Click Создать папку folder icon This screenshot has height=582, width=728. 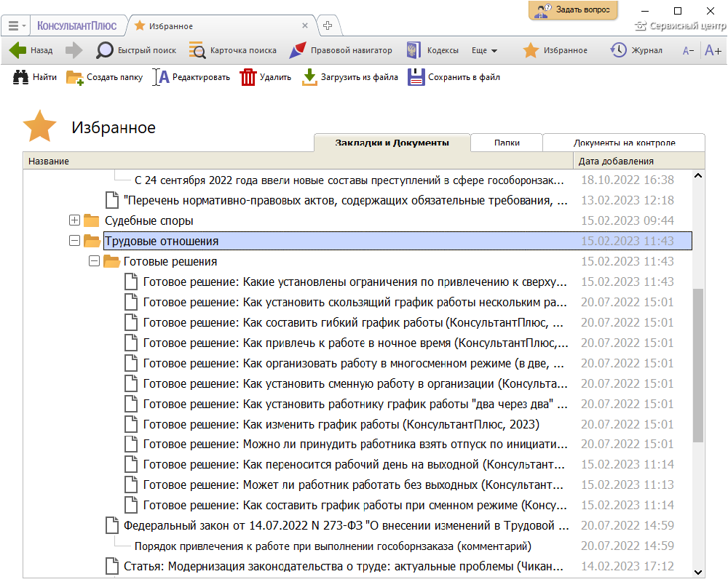click(75, 78)
